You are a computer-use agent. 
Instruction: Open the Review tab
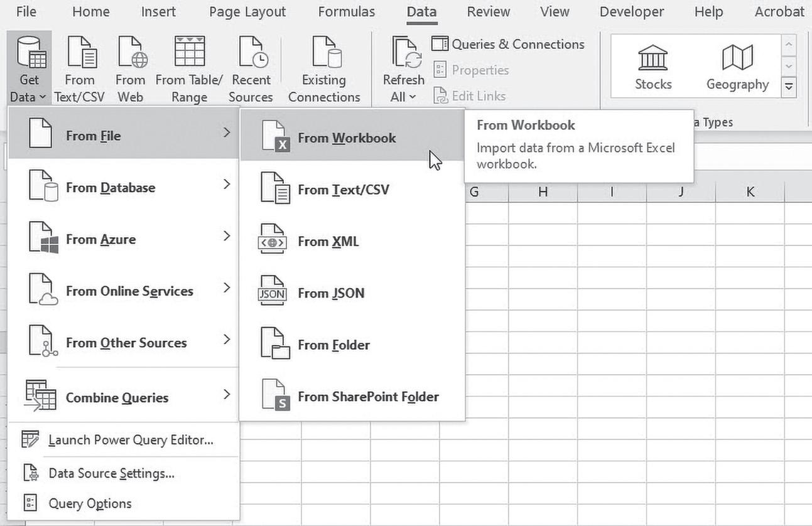tap(488, 11)
